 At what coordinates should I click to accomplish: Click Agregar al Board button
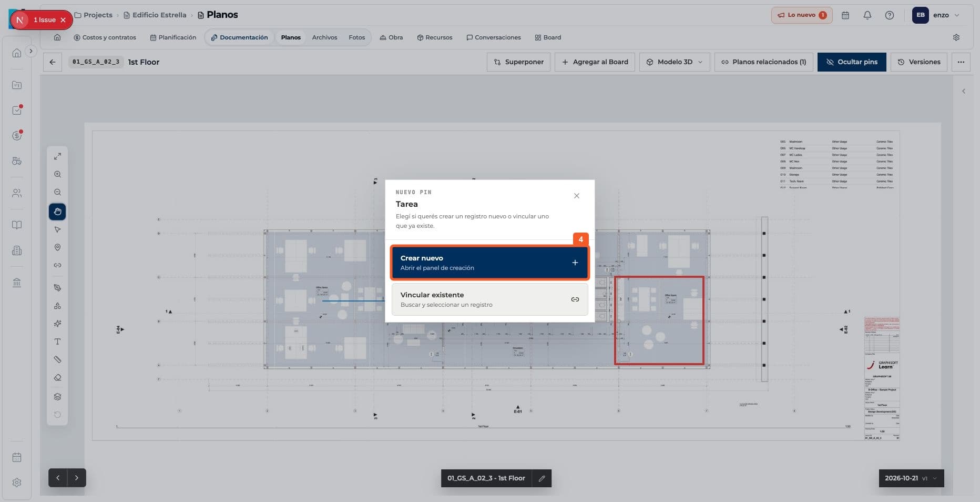(595, 62)
